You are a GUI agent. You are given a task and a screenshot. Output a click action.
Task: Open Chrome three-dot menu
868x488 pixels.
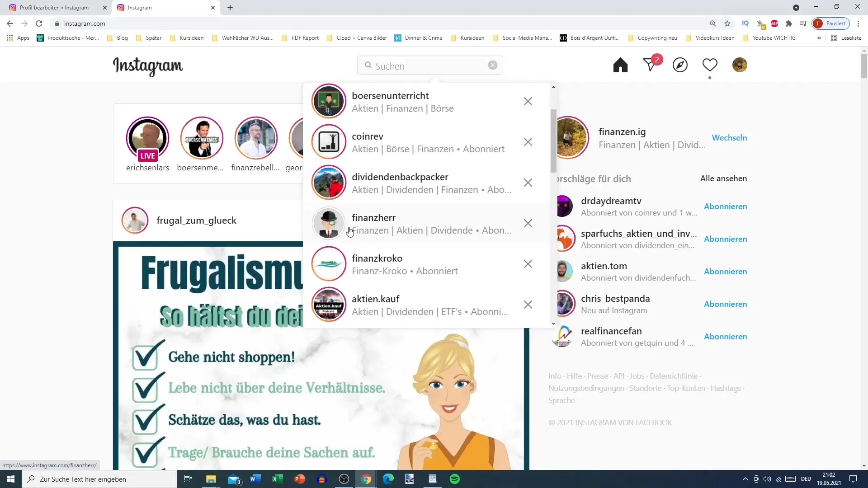tap(858, 23)
